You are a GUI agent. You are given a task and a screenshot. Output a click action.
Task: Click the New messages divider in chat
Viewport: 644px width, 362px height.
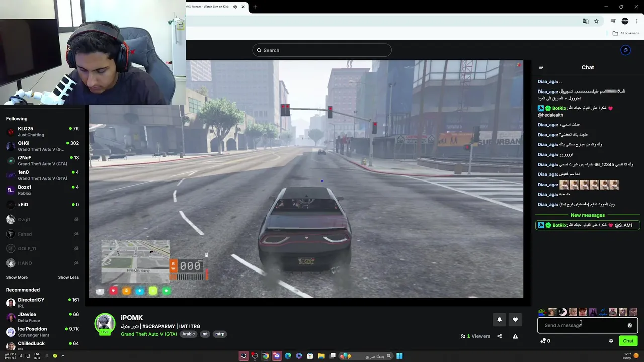coord(588,215)
